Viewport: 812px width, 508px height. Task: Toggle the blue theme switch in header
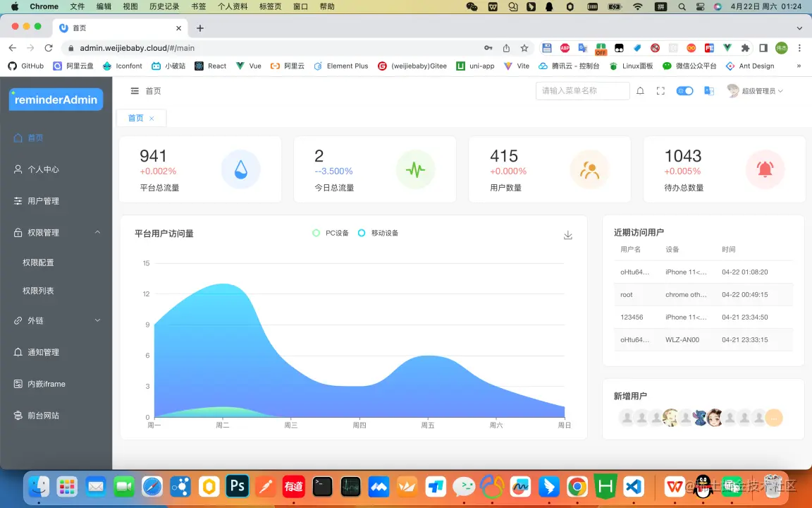[684, 91]
